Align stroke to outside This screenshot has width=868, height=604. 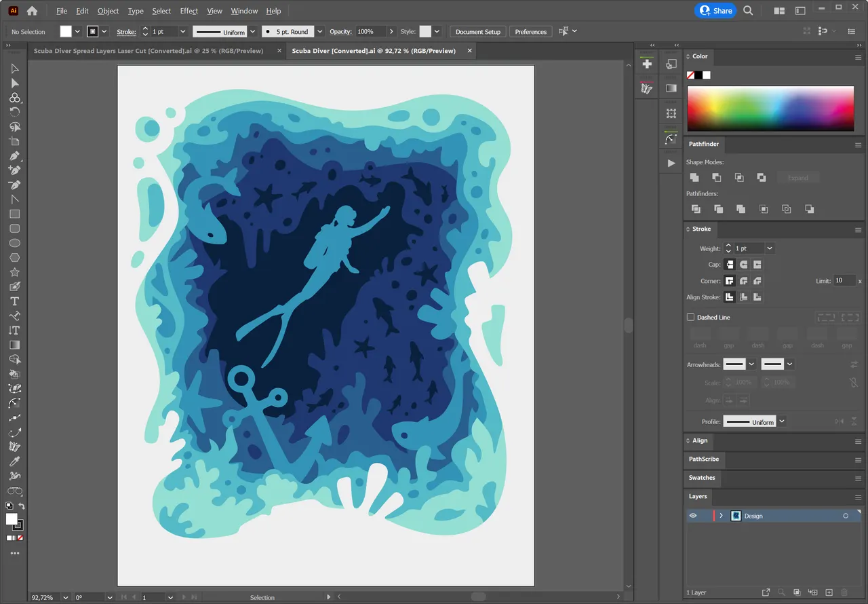point(757,297)
